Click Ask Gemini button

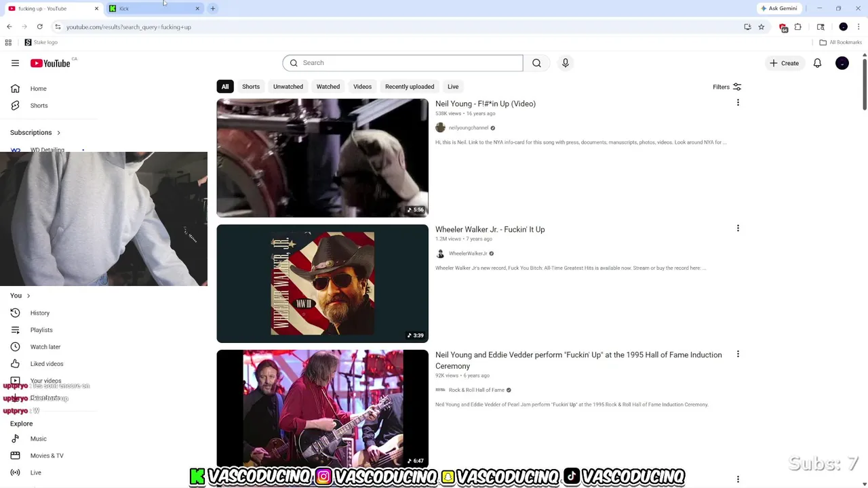tap(779, 8)
